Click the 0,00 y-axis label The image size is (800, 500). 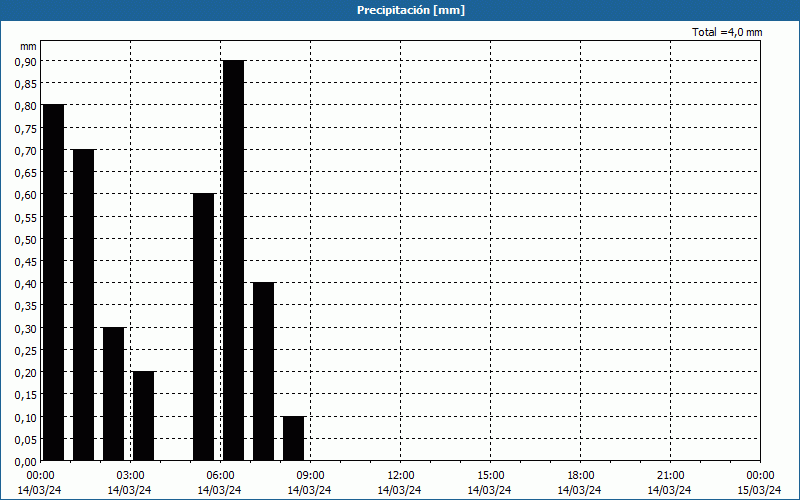coord(25,462)
